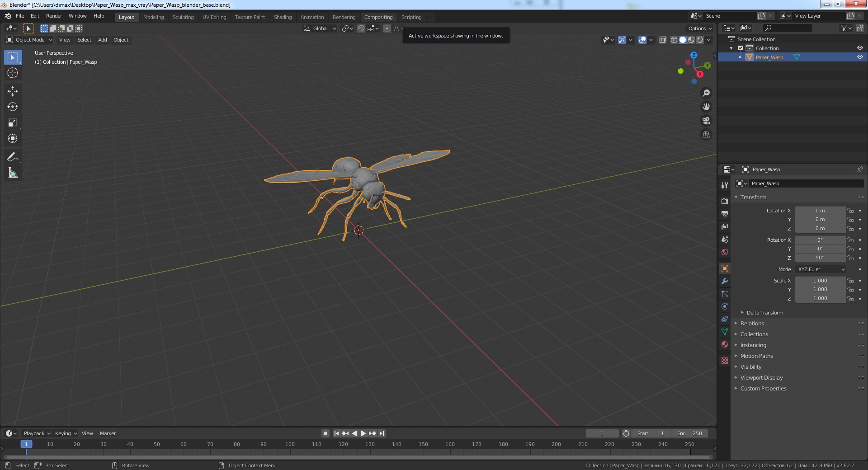This screenshot has height=470, width=868.
Task: Open the File menu
Action: point(20,16)
